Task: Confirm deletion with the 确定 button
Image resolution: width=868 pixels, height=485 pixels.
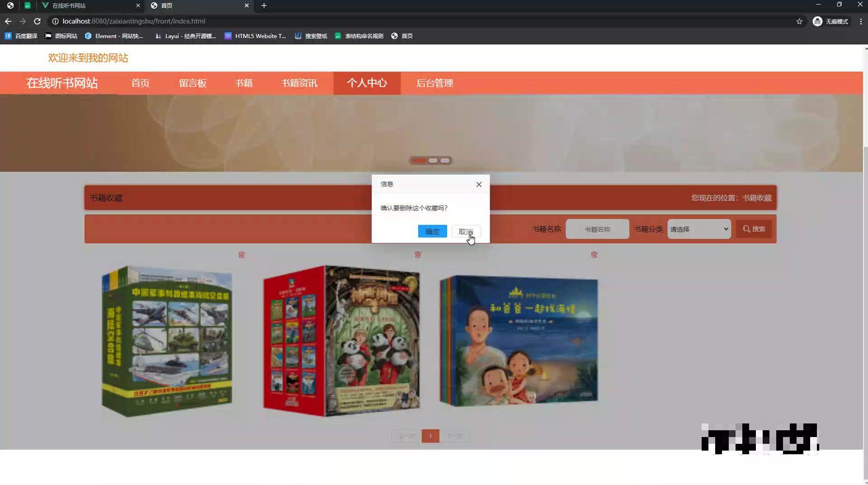Action: click(x=432, y=231)
